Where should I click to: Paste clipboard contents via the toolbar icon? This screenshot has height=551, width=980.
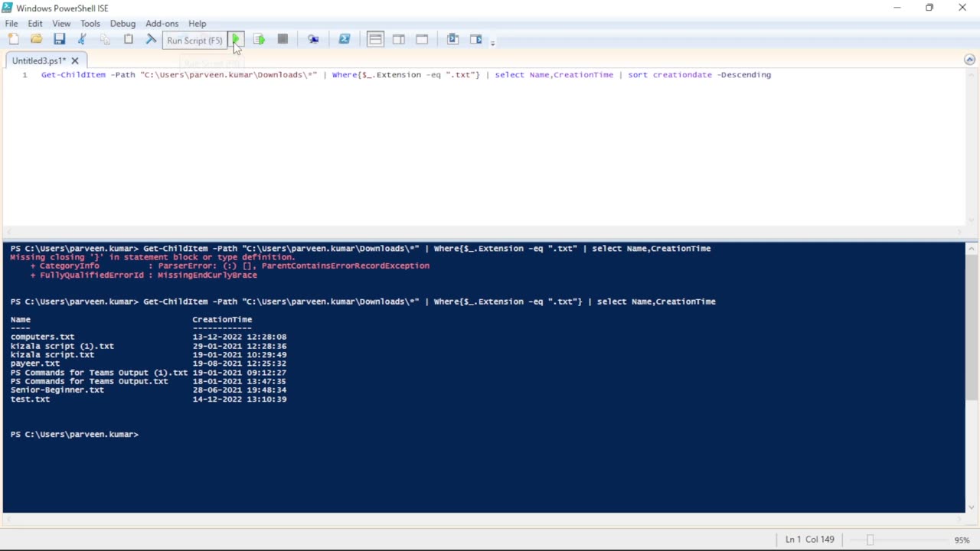pyautogui.click(x=128, y=39)
